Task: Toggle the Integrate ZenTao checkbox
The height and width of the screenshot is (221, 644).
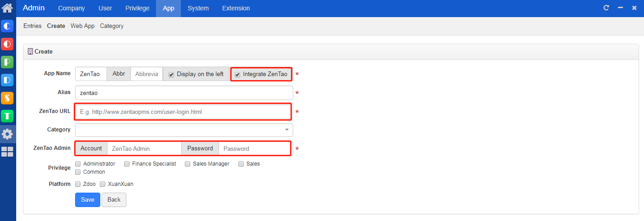Action: click(x=237, y=75)
